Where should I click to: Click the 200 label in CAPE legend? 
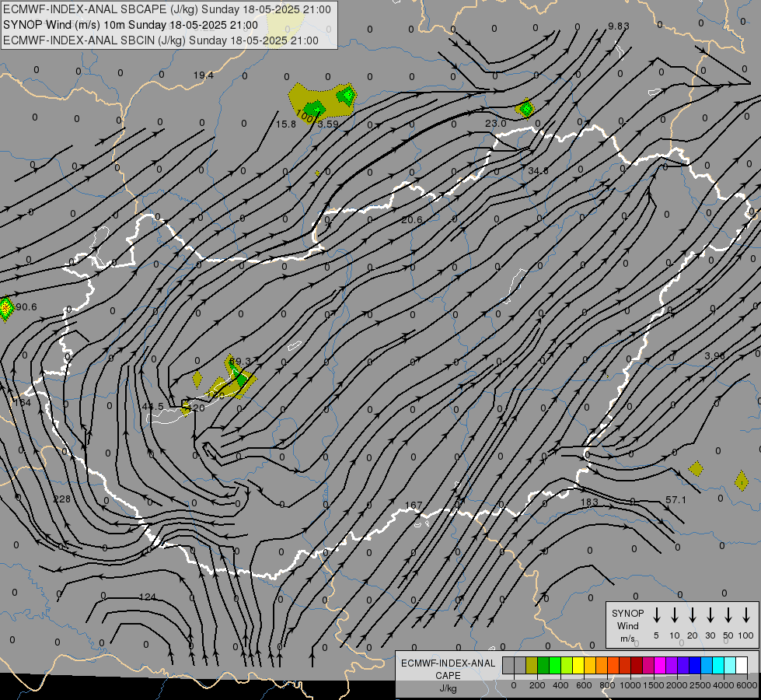[x=537, y=685]
